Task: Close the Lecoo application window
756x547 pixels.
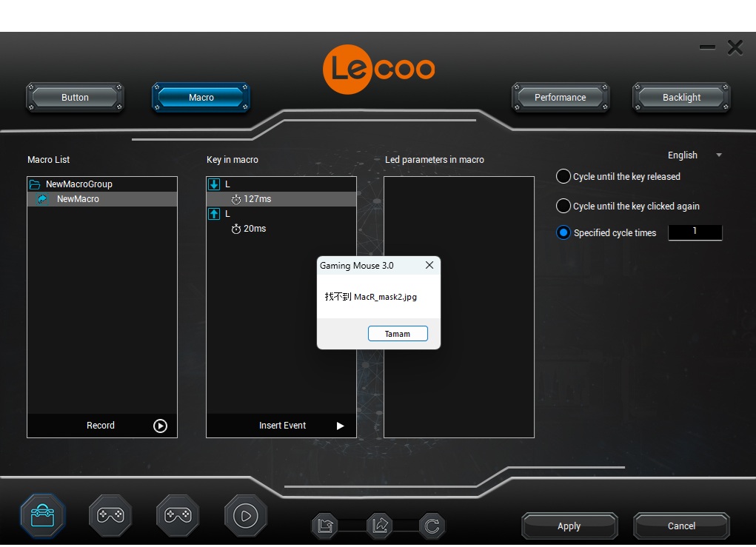Action: tap(735, 47)
